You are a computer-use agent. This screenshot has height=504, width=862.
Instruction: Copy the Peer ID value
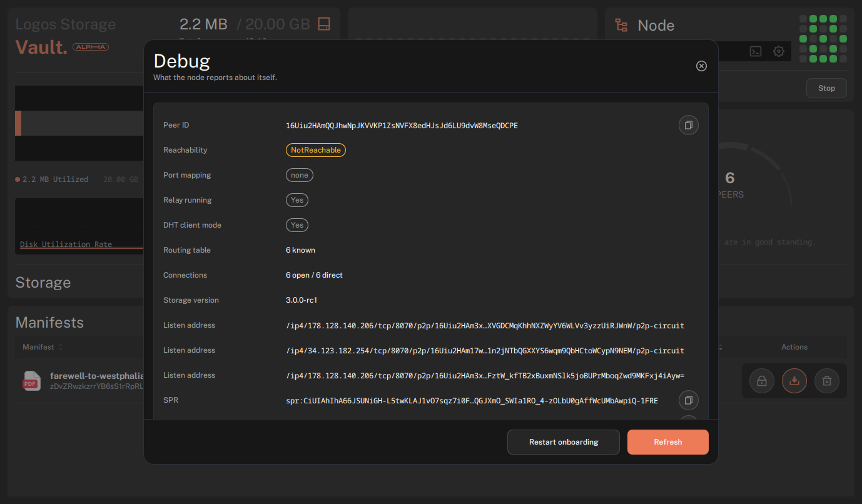[x=689, y=125]
